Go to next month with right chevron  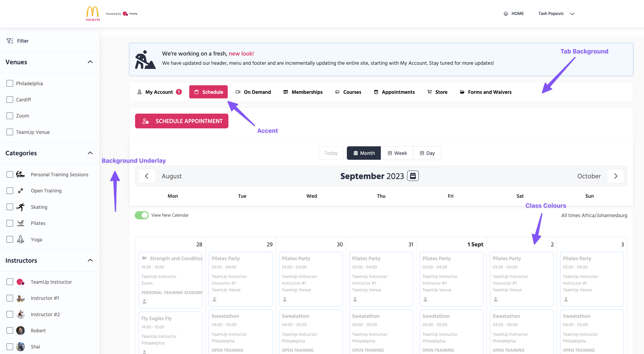(615, 176)
